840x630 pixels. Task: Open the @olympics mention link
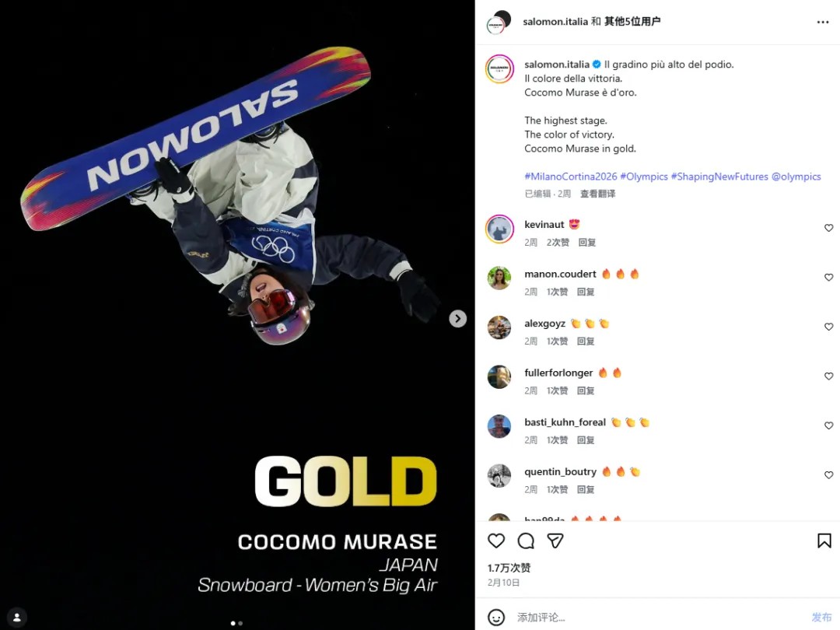point(796,177)
